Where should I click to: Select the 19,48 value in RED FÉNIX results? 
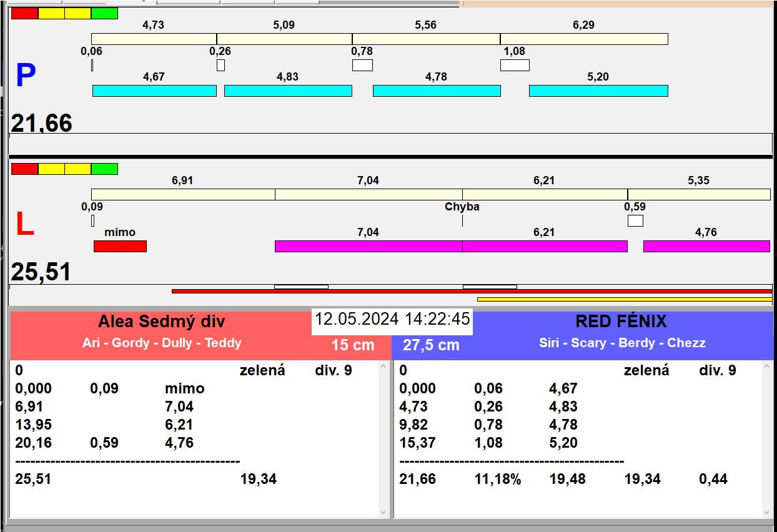pyautogui.click(x=568, y=480)
